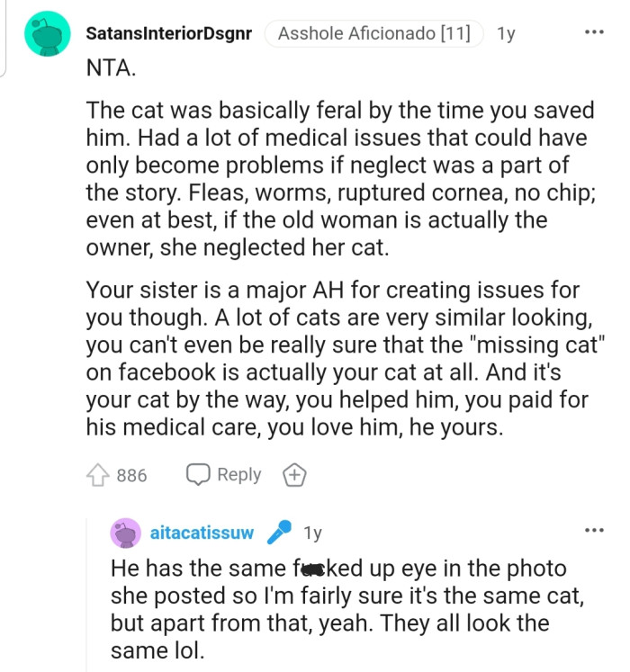Upvote the comment with 886 votes
This screenshot has height=672, width=630.
(98, 475)
